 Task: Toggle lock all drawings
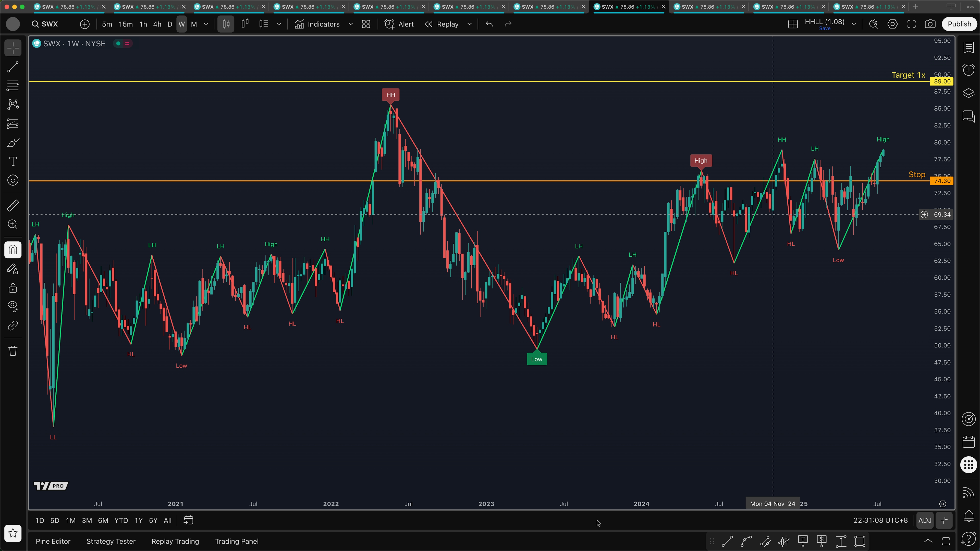[x=13, y=288]
